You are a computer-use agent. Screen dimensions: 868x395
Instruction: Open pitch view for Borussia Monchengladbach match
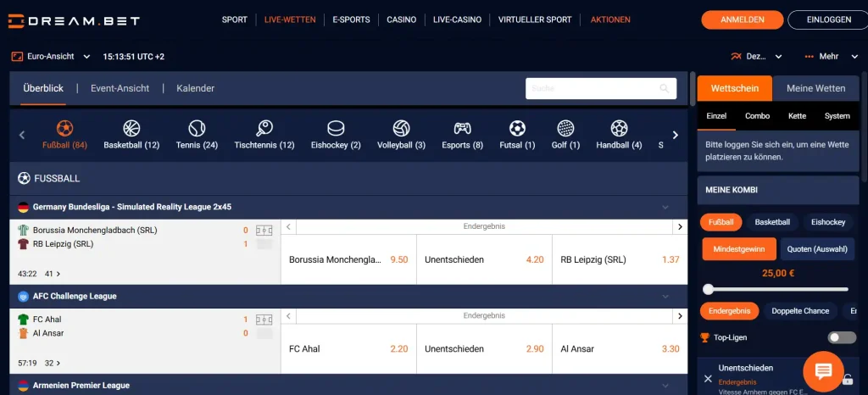click(x=264, y=231)
